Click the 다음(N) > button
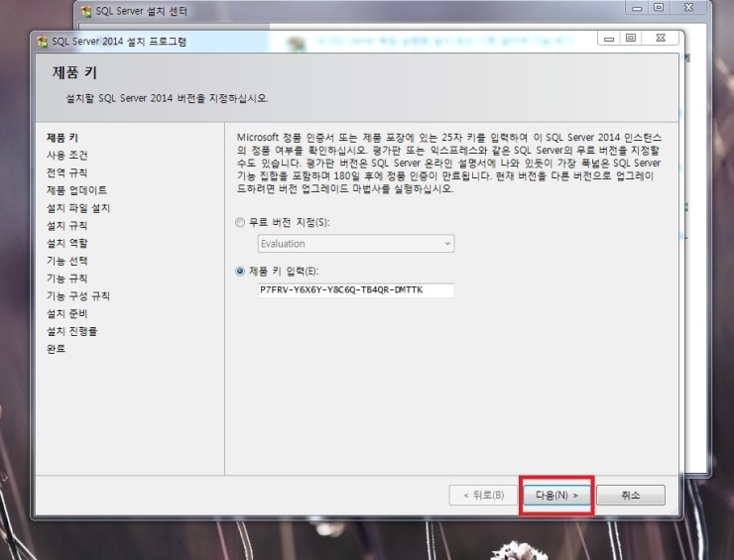 [x=556, y=495]
